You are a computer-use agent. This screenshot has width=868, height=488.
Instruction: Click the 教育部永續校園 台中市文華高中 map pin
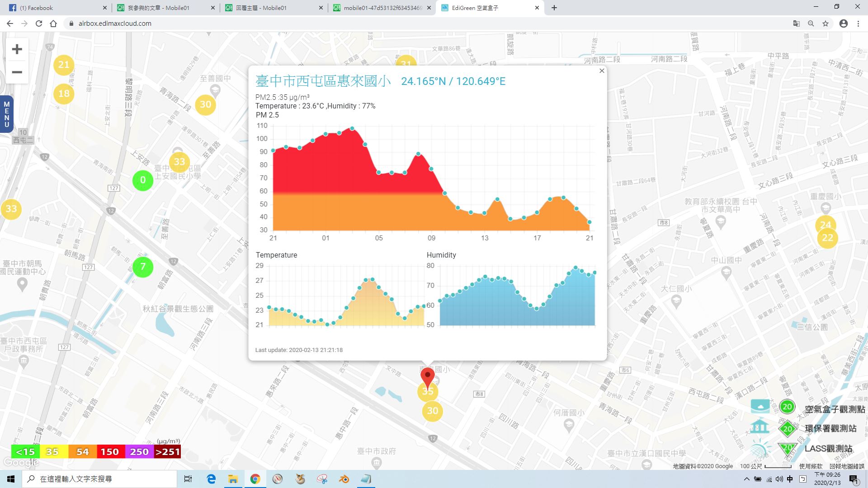tap(721, 222)
